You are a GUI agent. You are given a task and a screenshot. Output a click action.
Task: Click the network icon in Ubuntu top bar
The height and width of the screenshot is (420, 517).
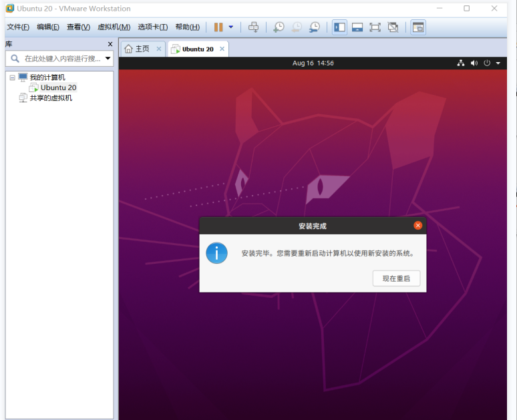pos(461,63)
